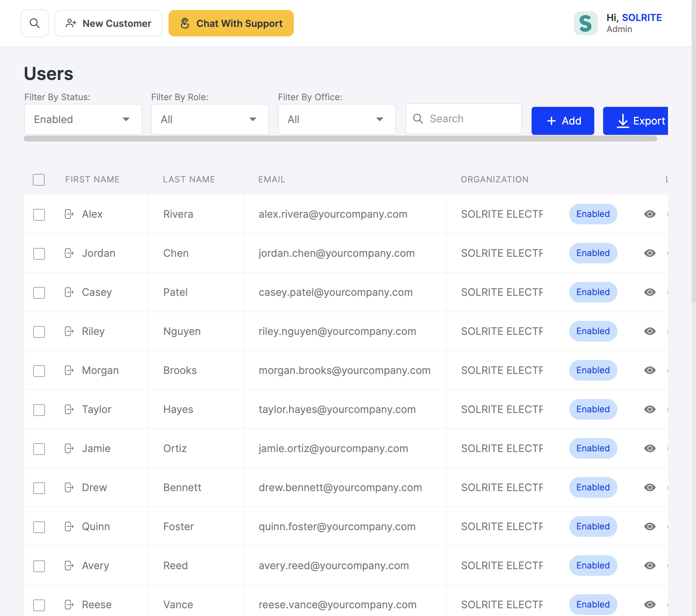696x616 pixels.
Task: View details eye icon for Alex Rivera
Action: [x=650, y=214]
